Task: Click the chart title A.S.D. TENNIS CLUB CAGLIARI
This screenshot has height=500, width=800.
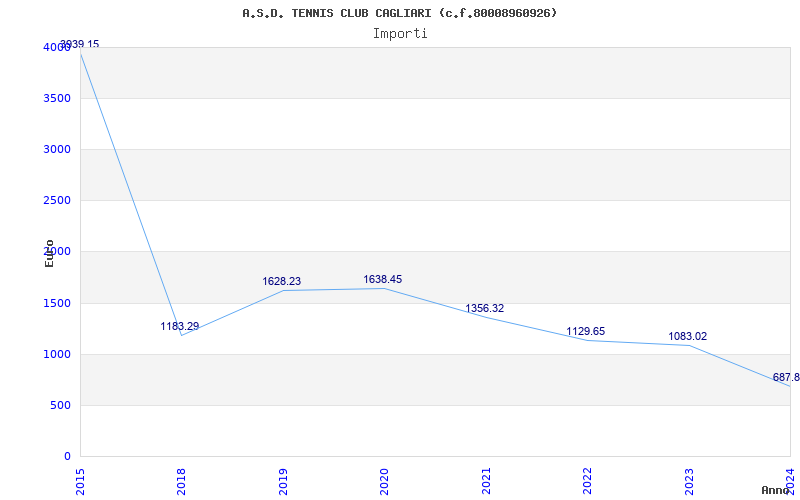Action: click(x=400, y=13)
